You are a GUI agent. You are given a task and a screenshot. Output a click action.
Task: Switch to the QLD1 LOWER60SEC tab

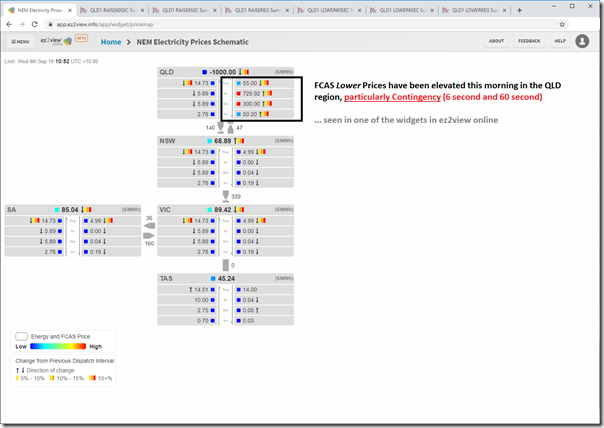tap(329, 10)
